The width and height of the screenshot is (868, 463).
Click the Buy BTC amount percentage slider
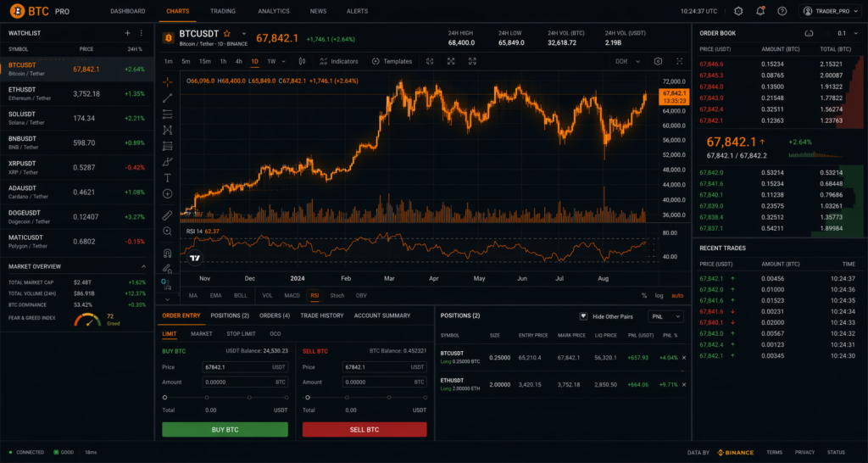click(225, 398)
